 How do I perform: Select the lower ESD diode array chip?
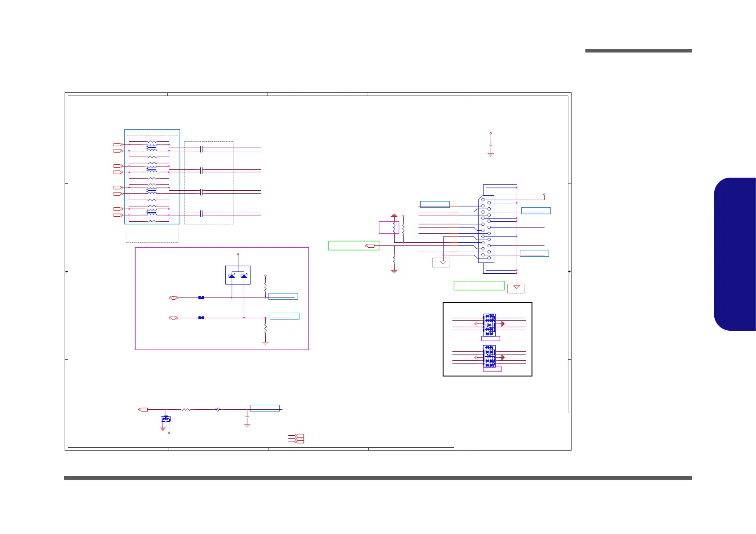tap(489, 356)
